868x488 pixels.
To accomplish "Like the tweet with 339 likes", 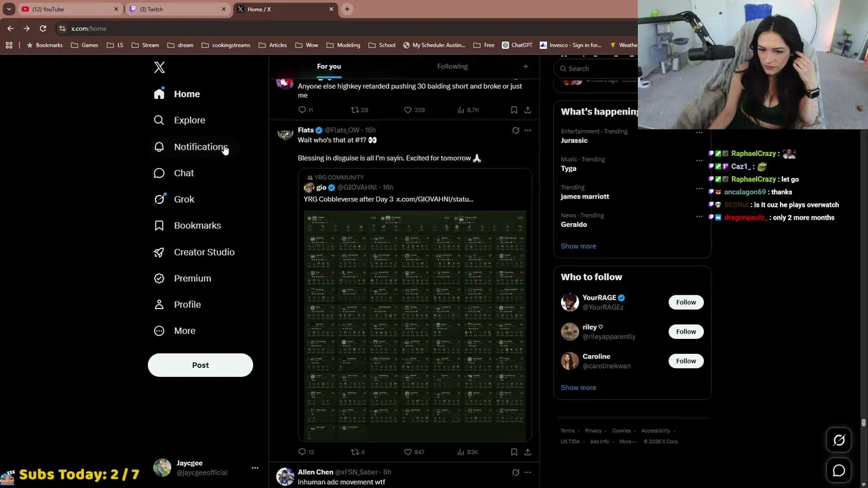I will point(408,110).
